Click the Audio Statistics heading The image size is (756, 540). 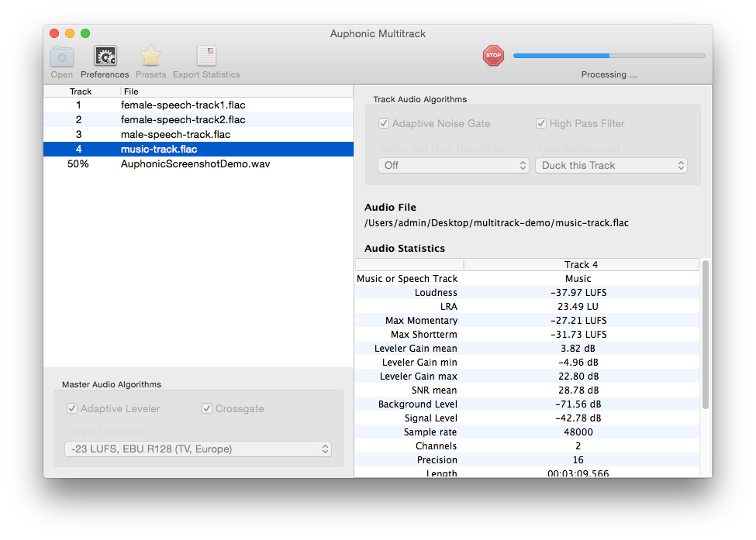click(x=405, y=249)
